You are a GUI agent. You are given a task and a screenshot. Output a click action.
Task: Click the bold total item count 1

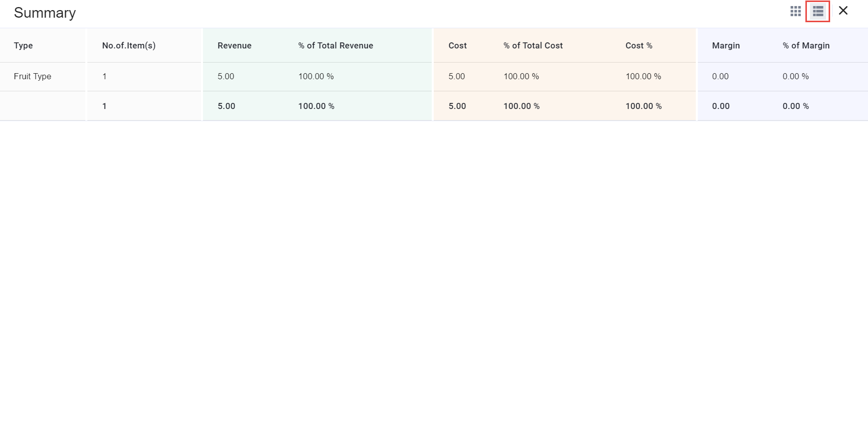click(x=105, y=106)
